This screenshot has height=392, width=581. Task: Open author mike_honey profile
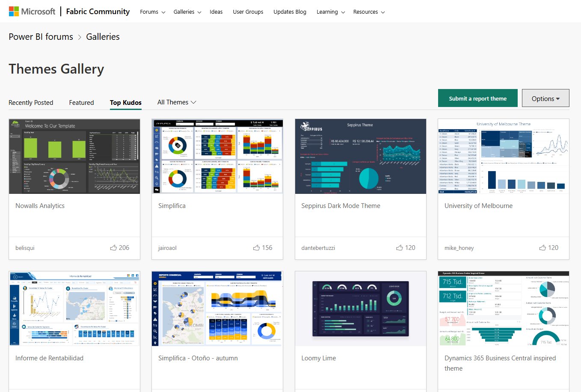tap(459, 248)
